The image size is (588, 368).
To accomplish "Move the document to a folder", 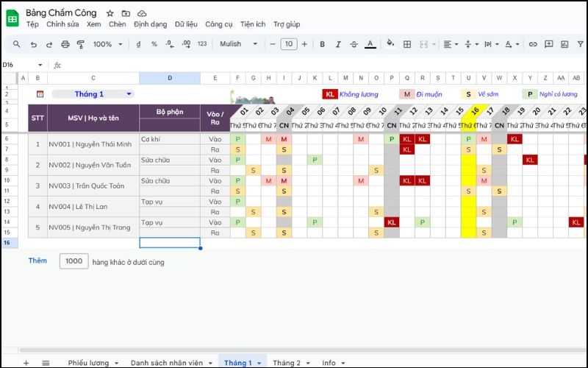I will 126,13.
